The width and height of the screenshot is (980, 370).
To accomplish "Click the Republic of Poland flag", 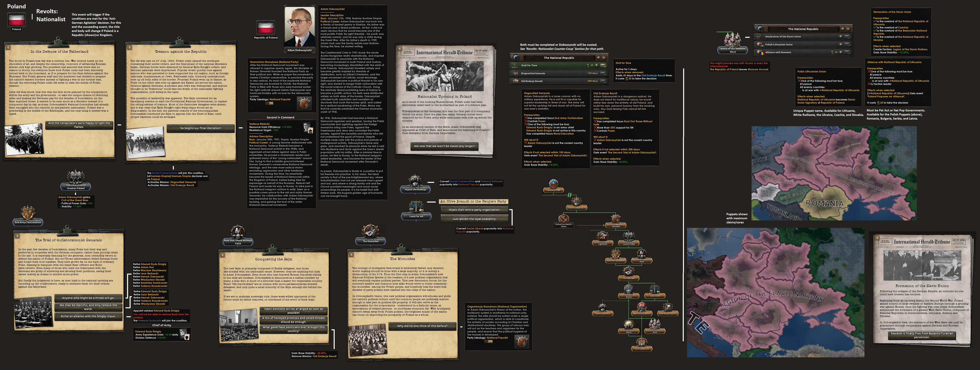I will pyautogui.click(x=265, y=28).
